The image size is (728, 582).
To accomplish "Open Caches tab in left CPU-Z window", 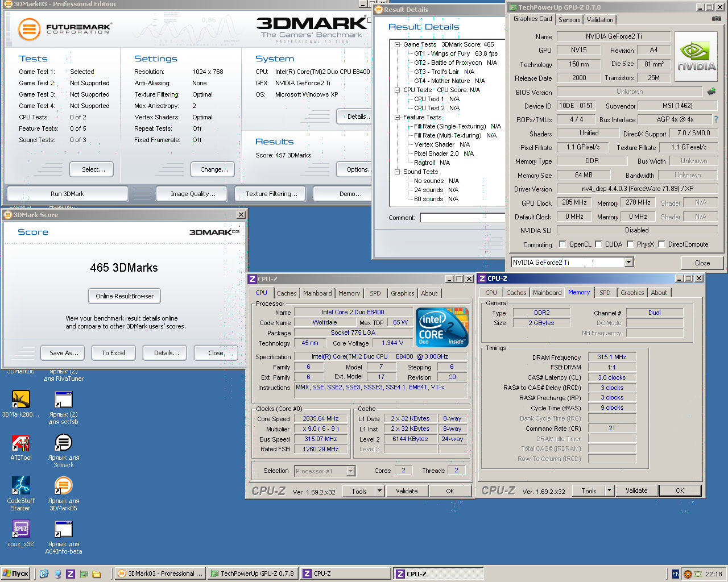I will [x=287, y=293].
